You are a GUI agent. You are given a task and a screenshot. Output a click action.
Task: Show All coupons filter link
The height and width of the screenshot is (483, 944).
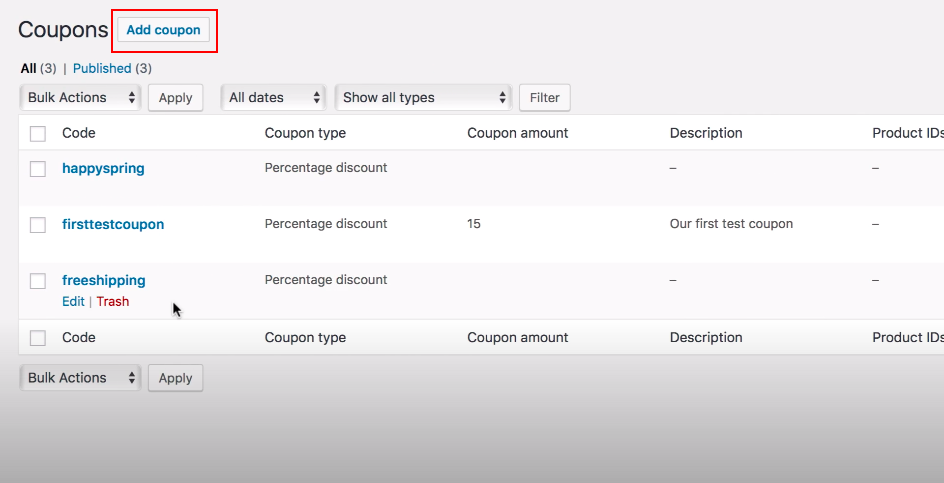click(x=28, y=68)
